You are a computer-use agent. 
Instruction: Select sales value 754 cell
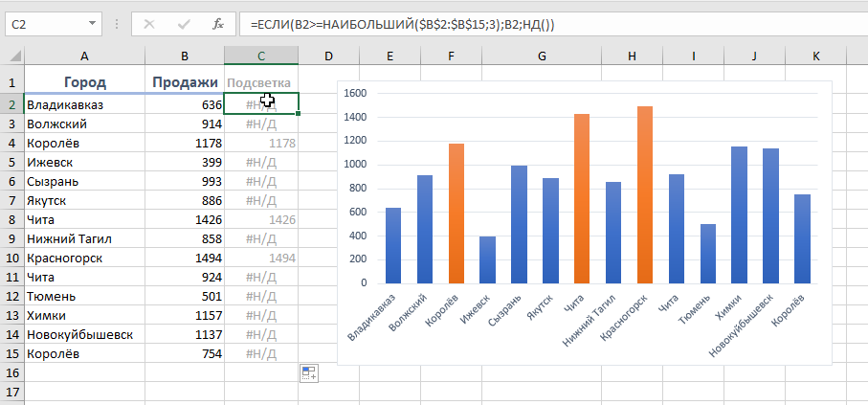pyautogui.click(x=185, y=353)
